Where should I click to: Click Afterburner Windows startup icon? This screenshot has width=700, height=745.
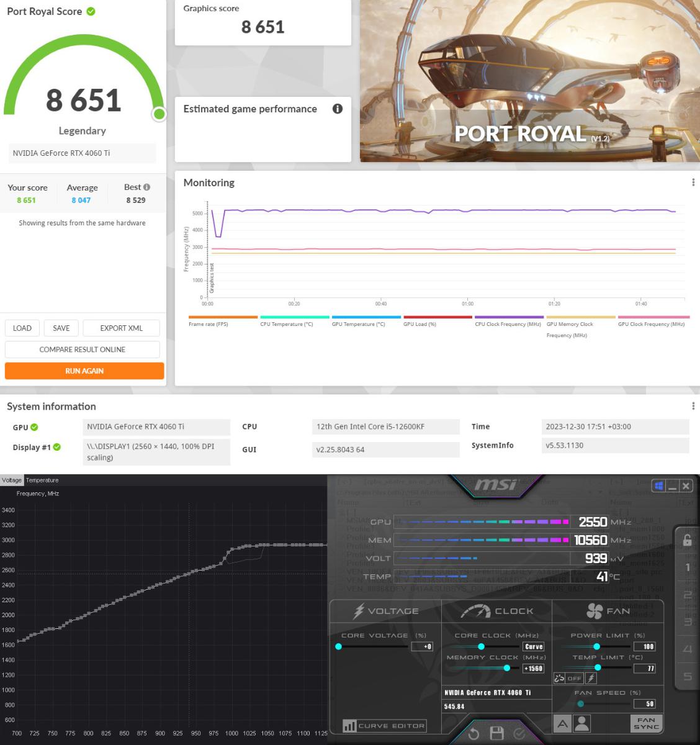[658, 485]
